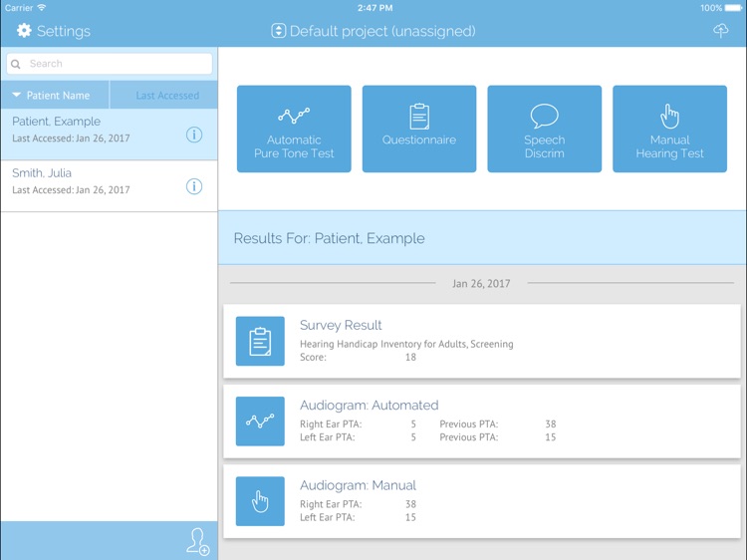Add a new patient icon
Viewport: 747px width, 560px height.
click(x=198, y=541)
